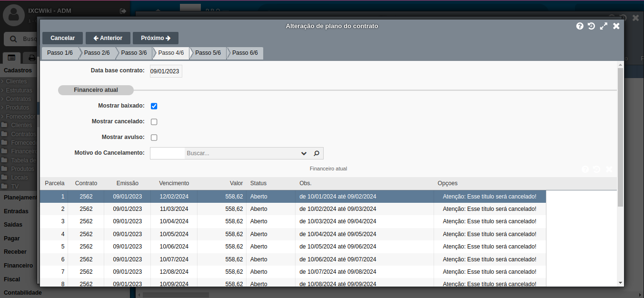Click the logout icon beside IXCWiki - ADM
644x298 pixels.
pyautogui.click(x=123, y=11)
